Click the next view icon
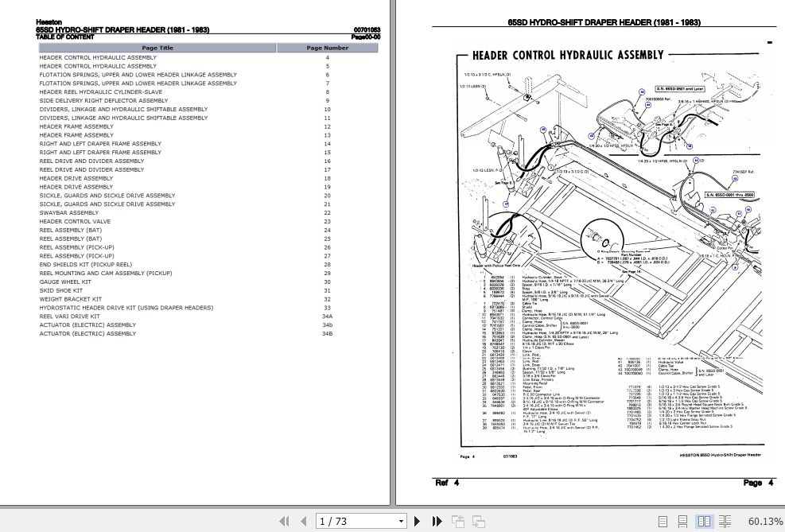This screenshot has width=785, height=532. click(x=480, y=521)
